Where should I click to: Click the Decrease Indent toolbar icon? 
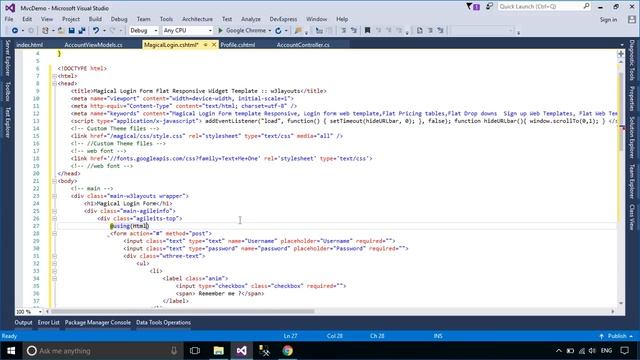pos(344,31)
